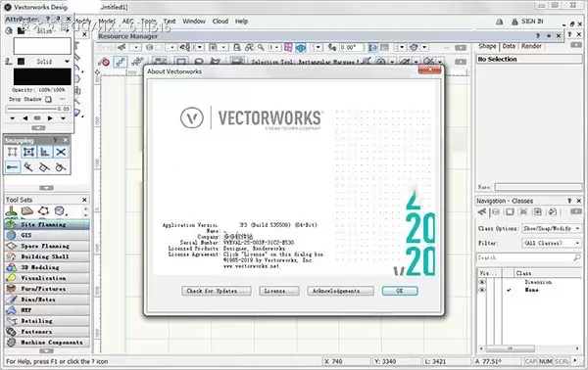The height and width of the screenshot is (370, 588).
Task: Switch to the Shape tab
Action: click(487, 46)
